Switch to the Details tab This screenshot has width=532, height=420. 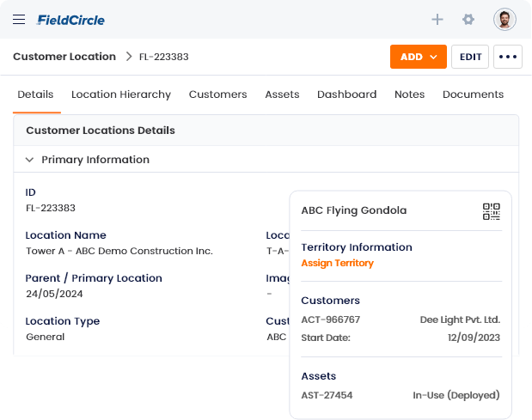point(35,94)
